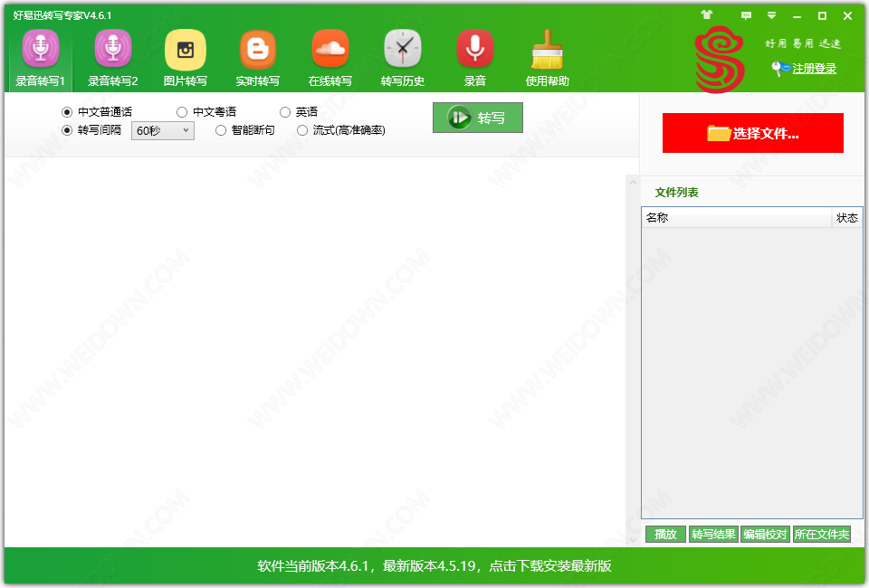Click the version update notice in status bar

pos(434,566)
